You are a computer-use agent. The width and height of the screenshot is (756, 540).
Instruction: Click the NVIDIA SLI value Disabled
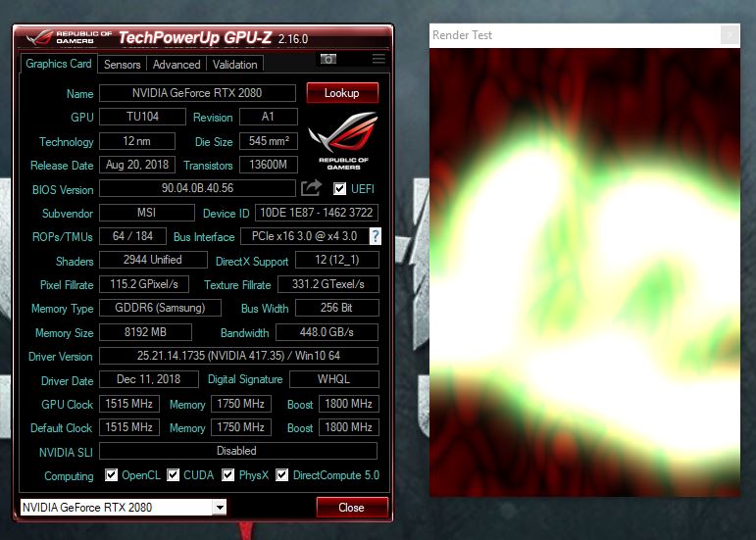pyautogui.click(x=237, y=451)
